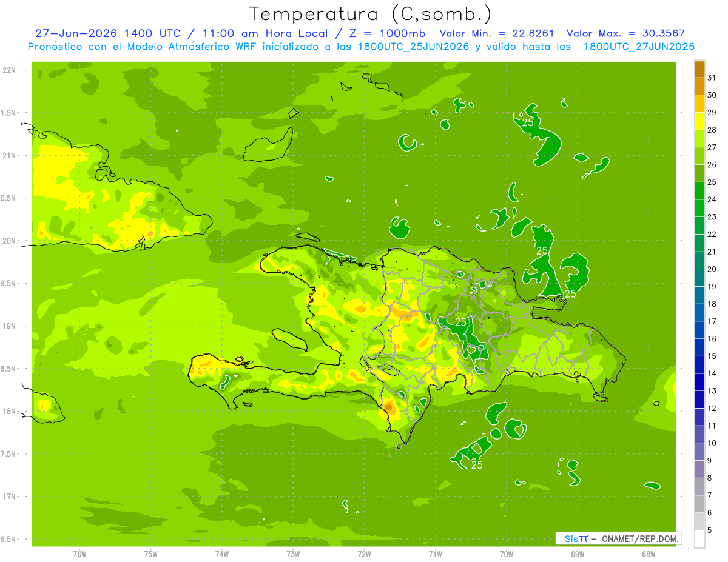The height and width of the screenshot is (562, 728).
Task: Click the "SisTT – ONAMET/REP.DOM." credit label
Action: pos(618,538)
